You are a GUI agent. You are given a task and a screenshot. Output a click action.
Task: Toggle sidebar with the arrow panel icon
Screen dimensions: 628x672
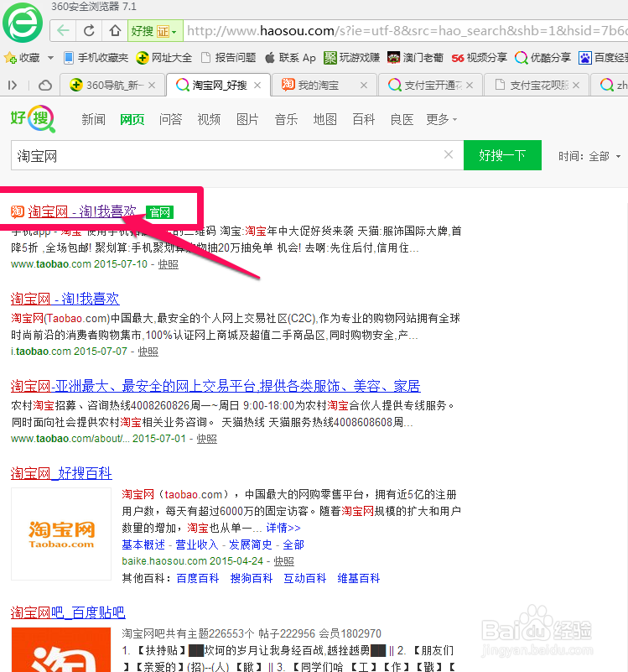point(13,86)
